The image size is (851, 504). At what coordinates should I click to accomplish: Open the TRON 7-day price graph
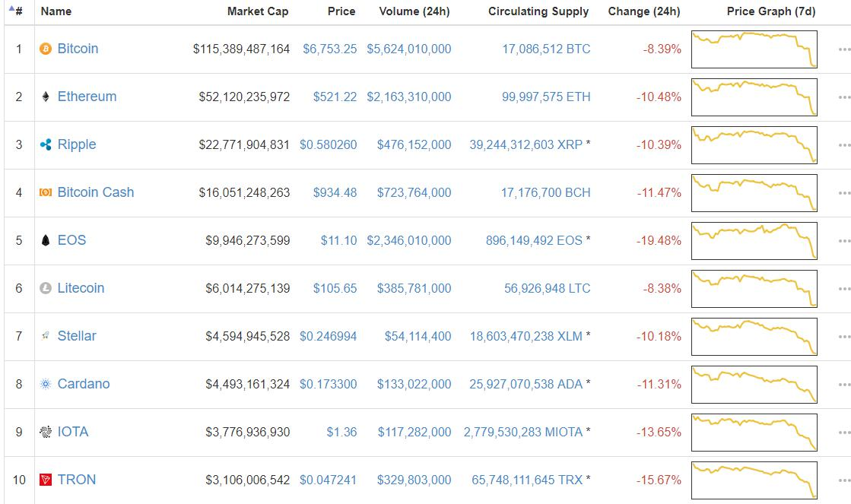(754, 480)
